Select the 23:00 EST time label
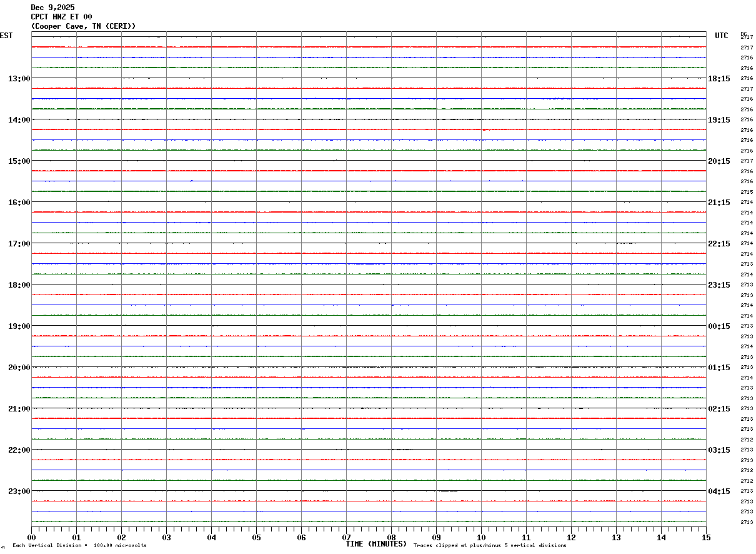Viewport: 756px width, 554px height. click(x=19, y=491)
